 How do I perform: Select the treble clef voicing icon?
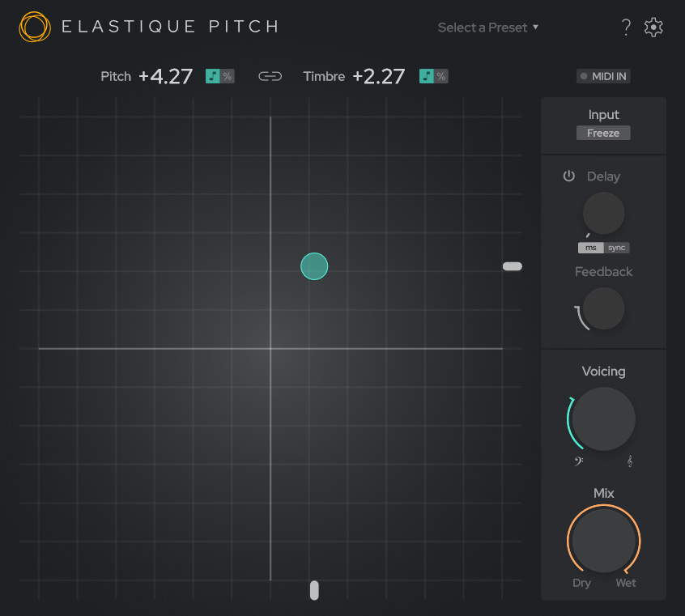pos(629,461)
